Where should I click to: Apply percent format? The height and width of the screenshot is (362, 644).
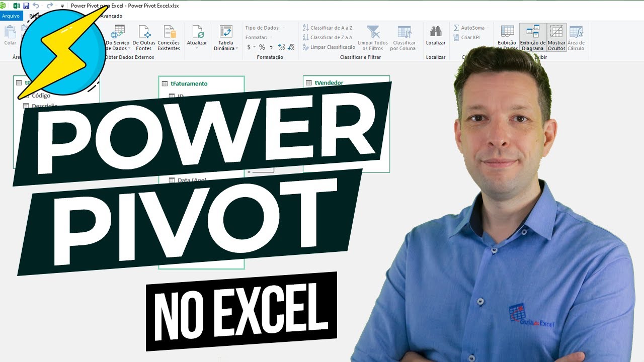point(262,47)
